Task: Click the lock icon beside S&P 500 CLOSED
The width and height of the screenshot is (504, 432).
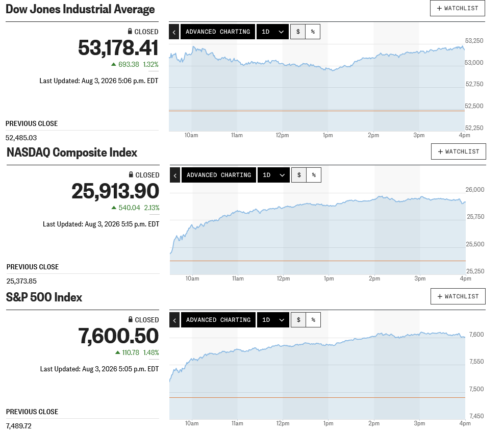Action: (x=130, y=319)
